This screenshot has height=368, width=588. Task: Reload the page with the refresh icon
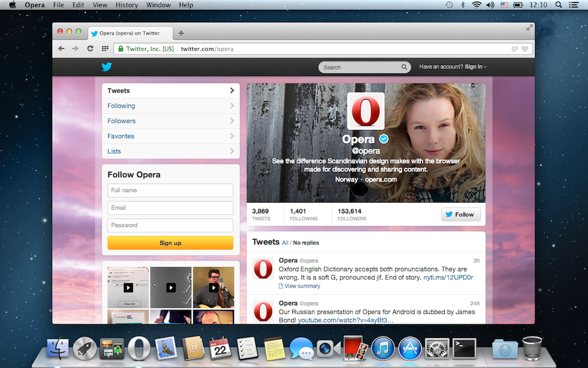(x=90, y=49)
